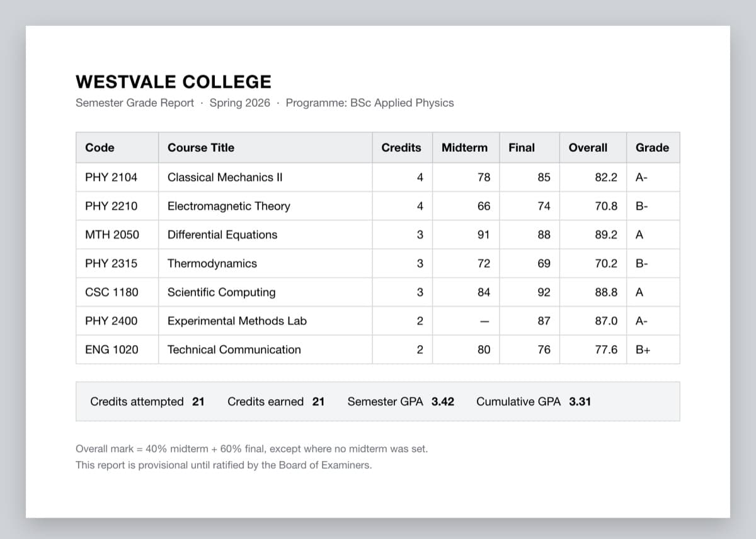Viewport: 756px width, 539px height.
Task: Click the dash in PHY 2400 midterm cell
Action: click(x=484, y=321)
